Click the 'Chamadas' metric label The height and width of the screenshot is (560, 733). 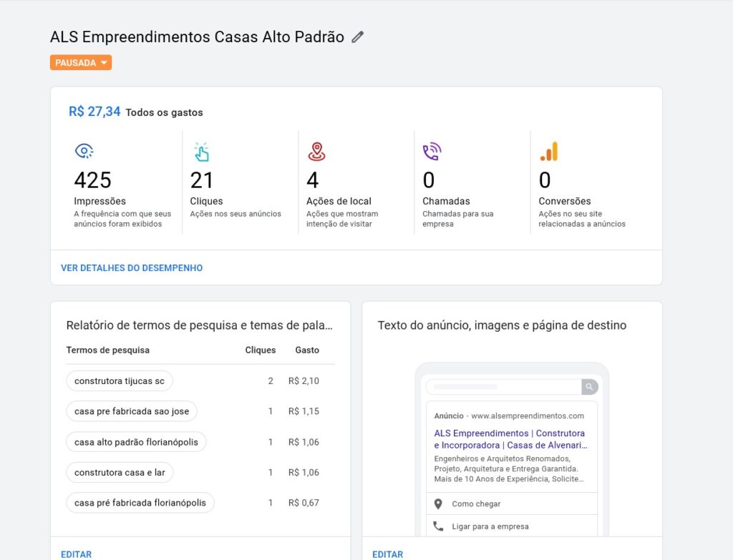point(446,201)
